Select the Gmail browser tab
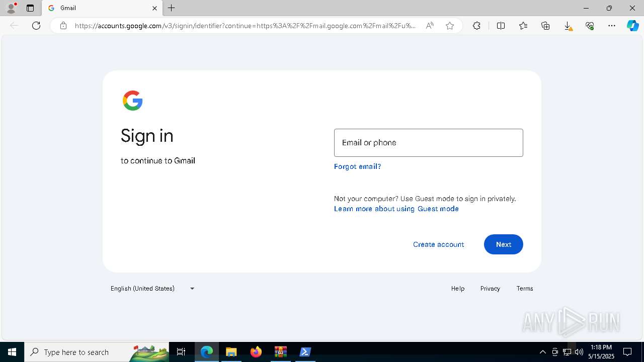 coord(102,8)
